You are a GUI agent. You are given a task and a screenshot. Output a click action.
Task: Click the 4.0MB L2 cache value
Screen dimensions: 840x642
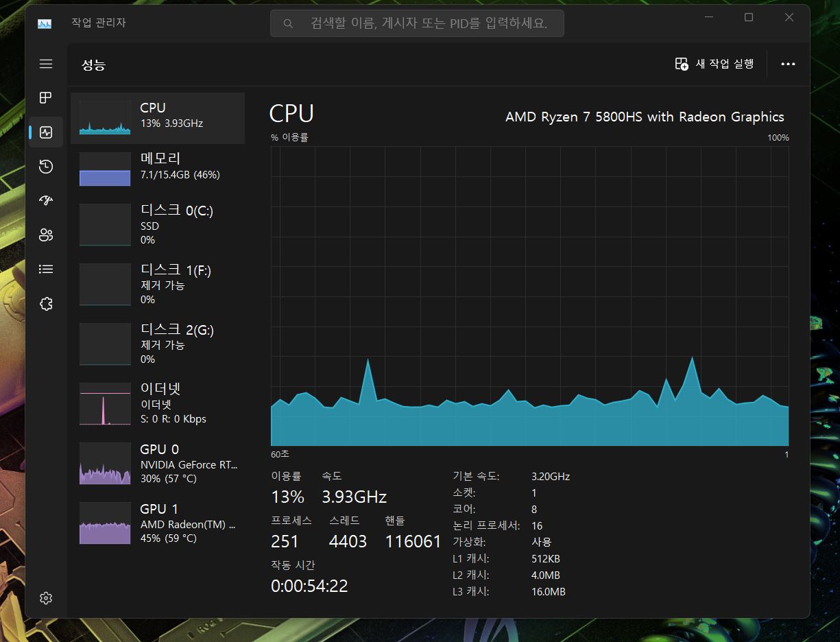tap(546, 575)
